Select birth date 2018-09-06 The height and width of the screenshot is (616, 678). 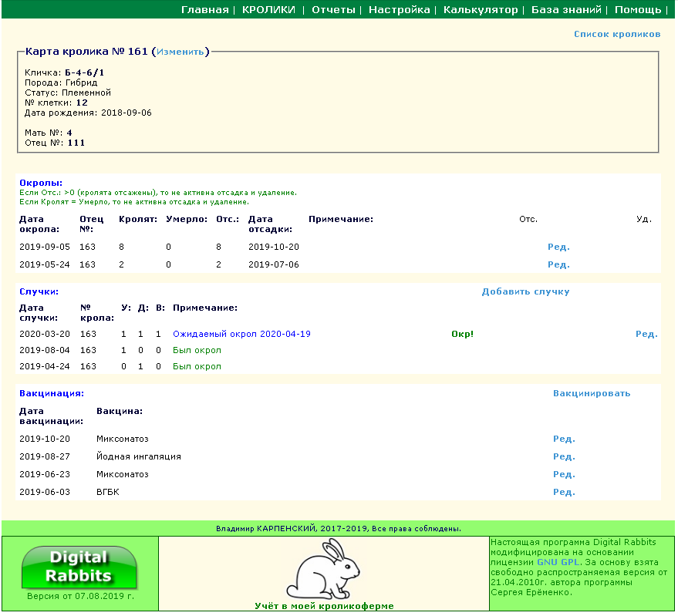126,113
